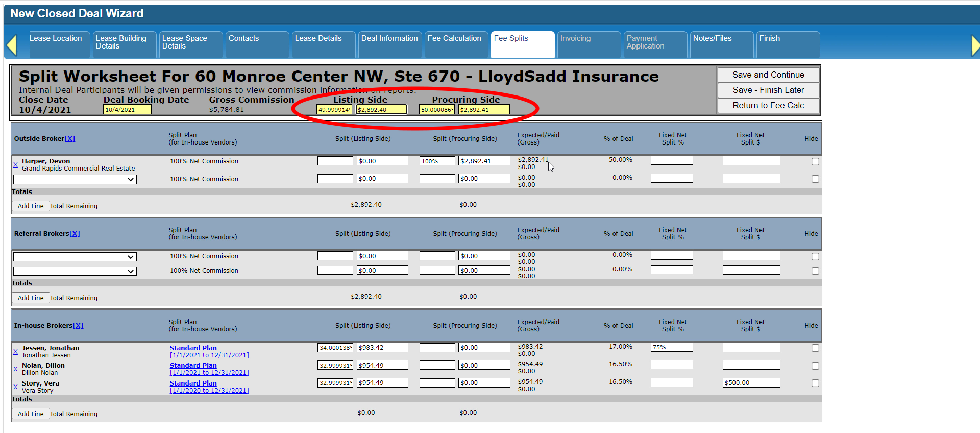The height and width of the screenshot is (433, 980).
Task: Remove Vera Story row using X
Action: (15, 387)
